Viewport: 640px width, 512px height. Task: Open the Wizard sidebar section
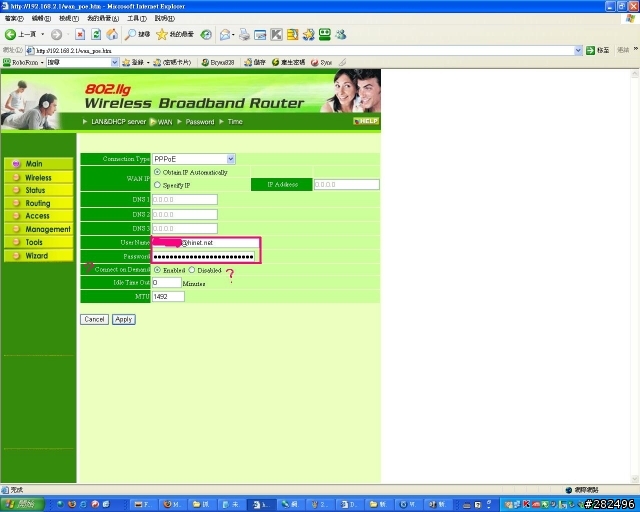(38, 256)
